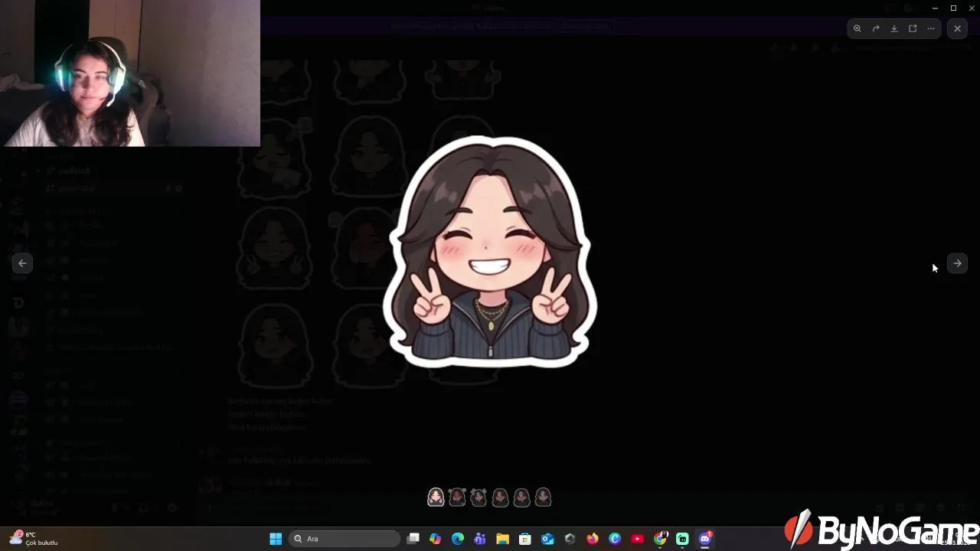Forward the image with the arrow icon
980x551 pixels.
point(876,28)
